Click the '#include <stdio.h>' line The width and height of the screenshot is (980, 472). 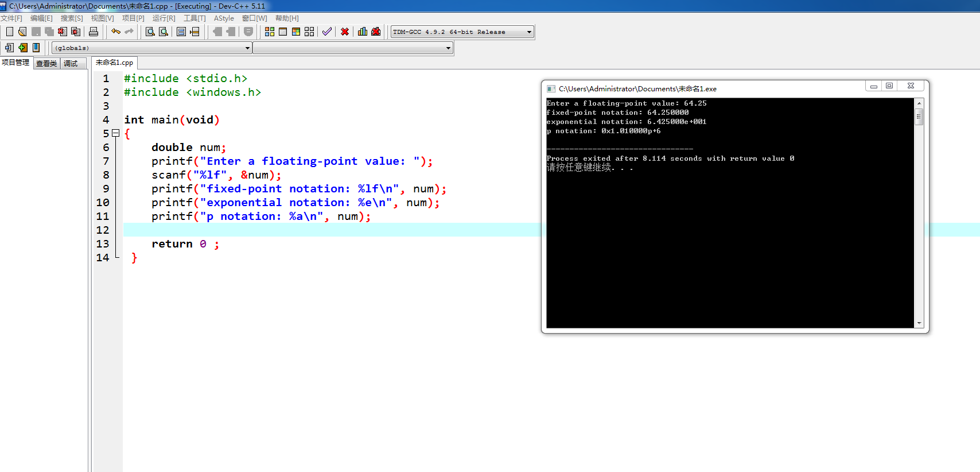tap(186, 79)
